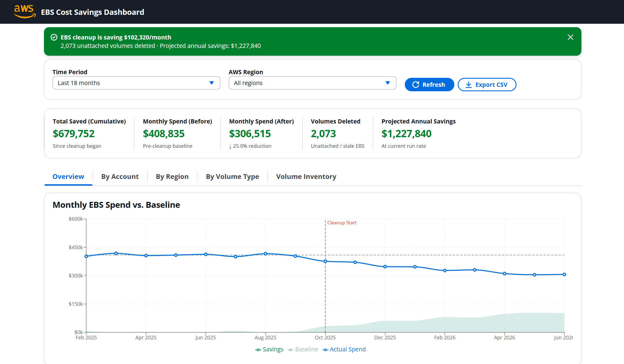Viewport: 624px width, 364px height.
Task: Click the Dec 2025 x-axis label
Action: pyautogui.click(x=385, y=338)
